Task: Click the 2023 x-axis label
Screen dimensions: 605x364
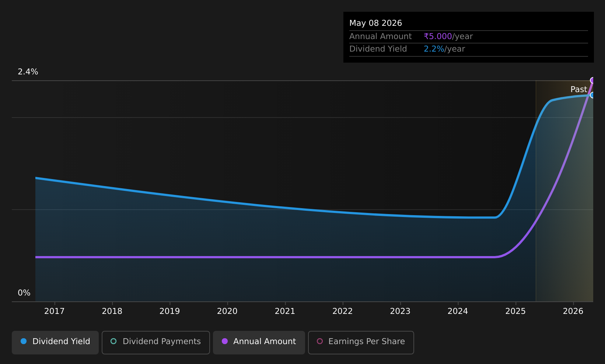Action: (400, 311)
